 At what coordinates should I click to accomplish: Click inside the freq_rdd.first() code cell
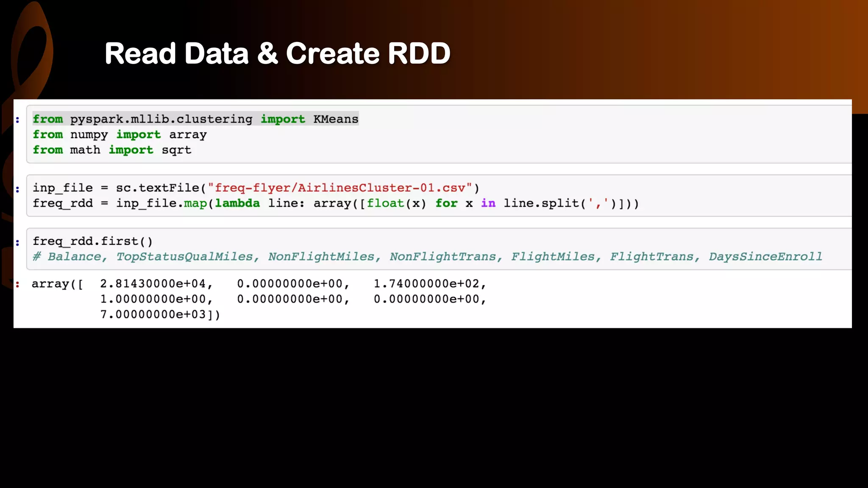coord(439,249)
